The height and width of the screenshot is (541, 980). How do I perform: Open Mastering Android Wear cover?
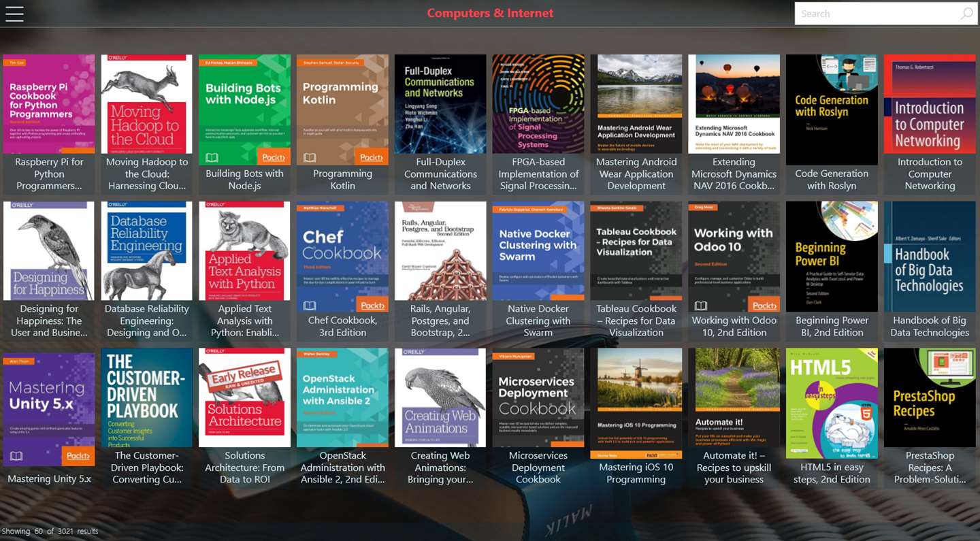click(636, 104)
